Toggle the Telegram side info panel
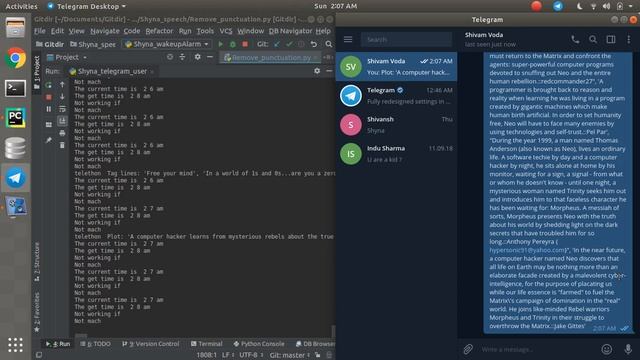This screenshot has width=640, height=360. [611, 39]
